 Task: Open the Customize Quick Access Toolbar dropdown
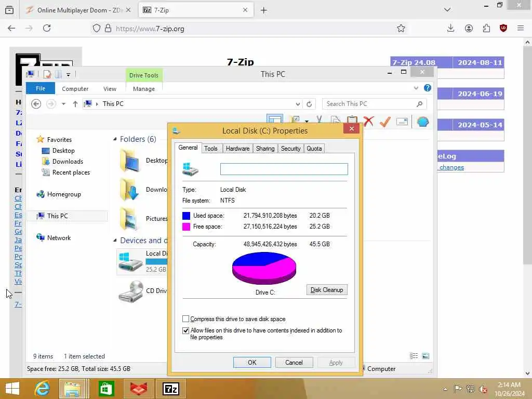[68, 74]
